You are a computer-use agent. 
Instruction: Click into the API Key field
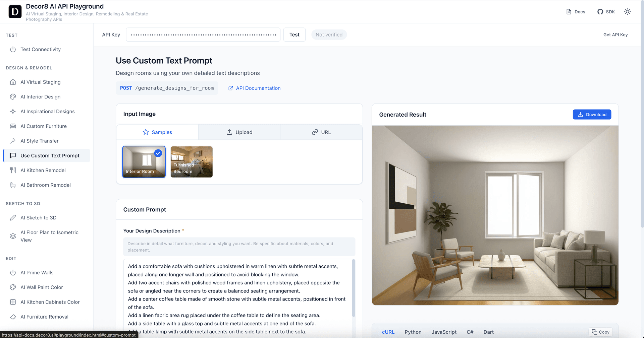[x=203, y=35]
